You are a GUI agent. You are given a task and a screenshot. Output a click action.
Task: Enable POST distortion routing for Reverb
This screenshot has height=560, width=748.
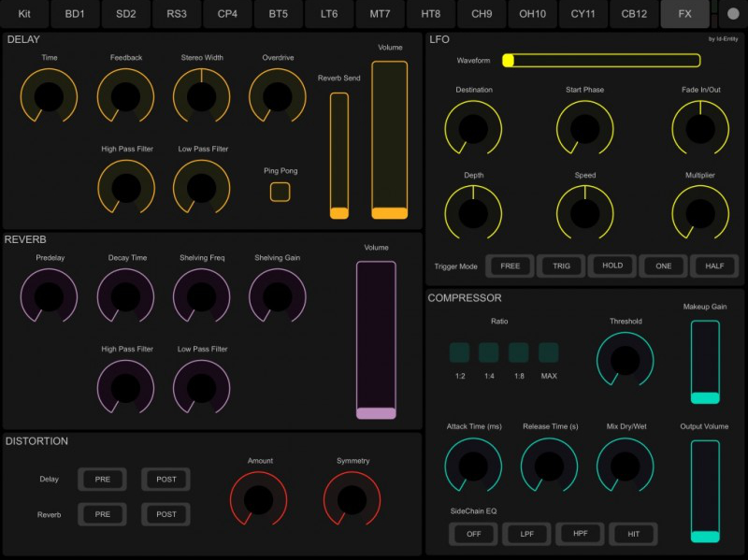165,514
